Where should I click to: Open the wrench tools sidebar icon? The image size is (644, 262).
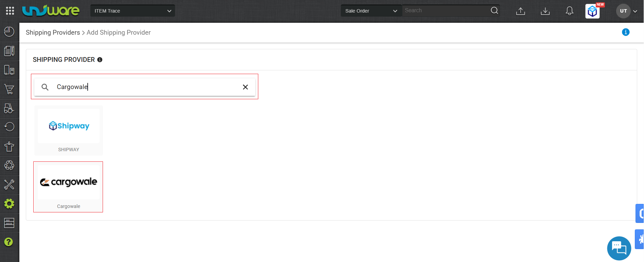click(x=9, y=185)
